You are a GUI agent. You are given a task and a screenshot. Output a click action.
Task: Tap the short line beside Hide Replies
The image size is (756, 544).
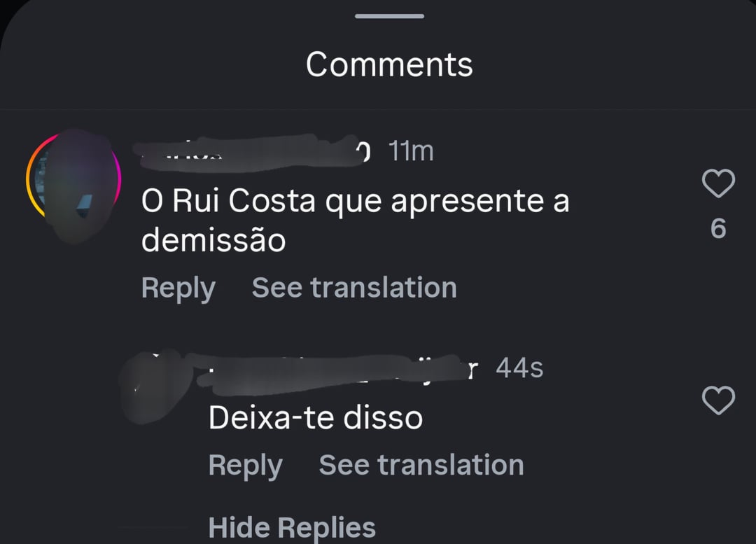152,527
